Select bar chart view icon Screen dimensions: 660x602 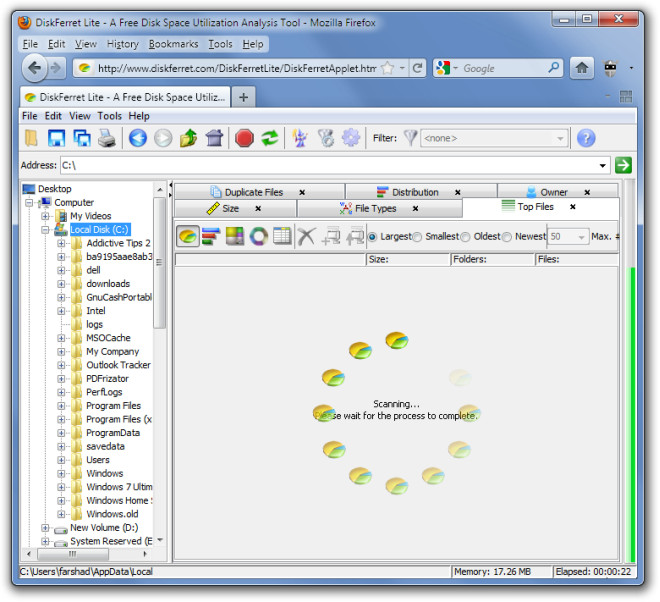coord(211,236)
